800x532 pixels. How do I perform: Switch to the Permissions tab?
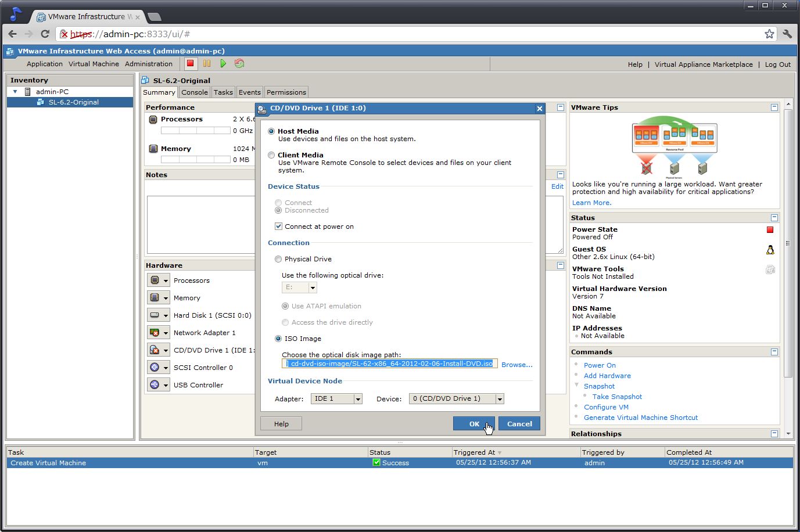click(286, 92)
